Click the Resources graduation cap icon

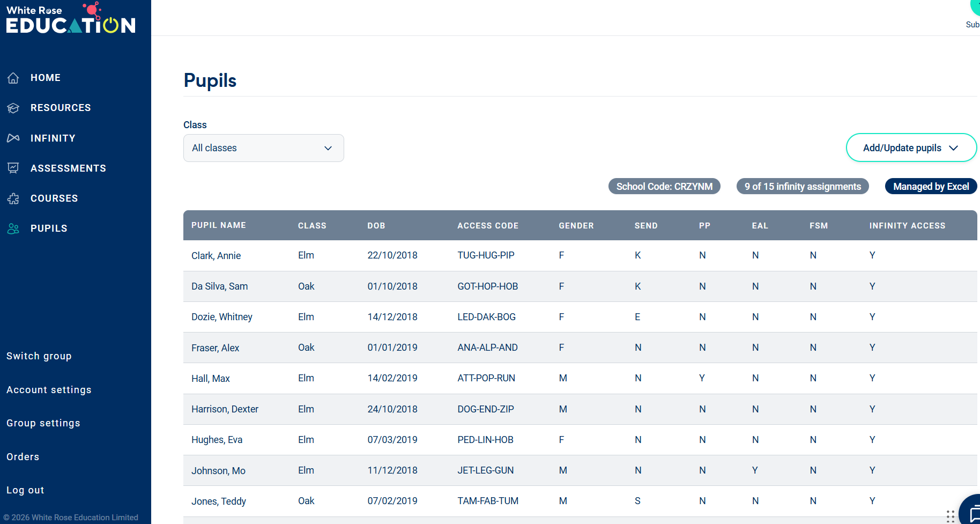coord(13,108)
